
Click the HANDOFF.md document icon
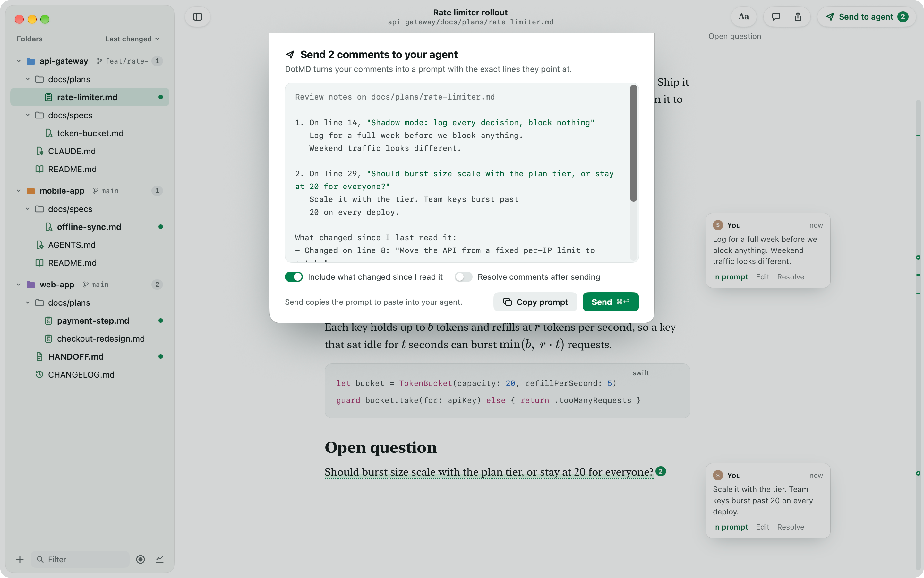(x=39, y=357)
